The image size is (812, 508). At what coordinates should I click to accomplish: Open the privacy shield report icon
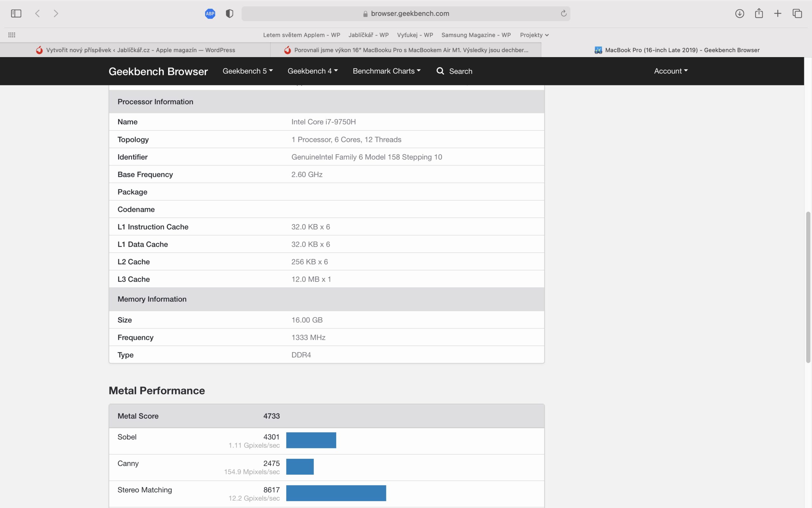point(230,13)
